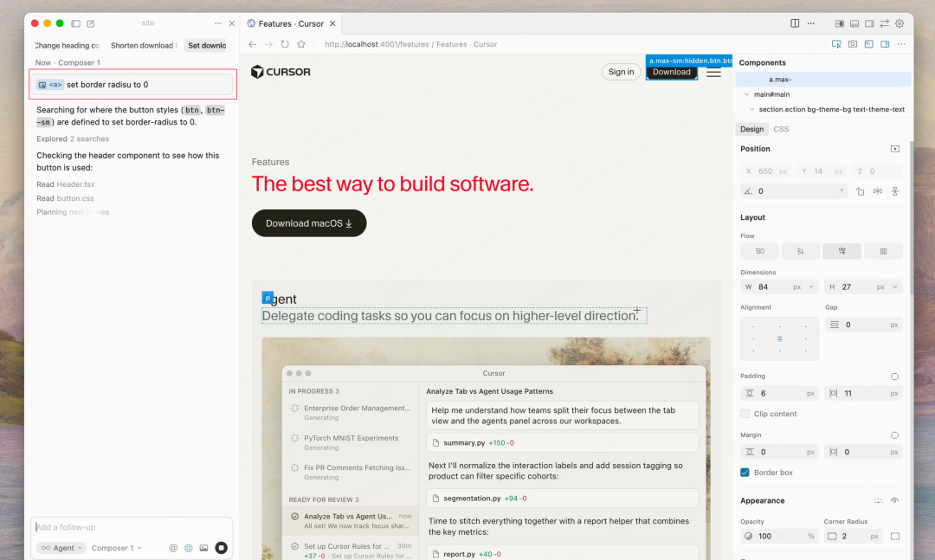
Task: Select the Features · Cursor browser tab
Action: click(291, 24)
